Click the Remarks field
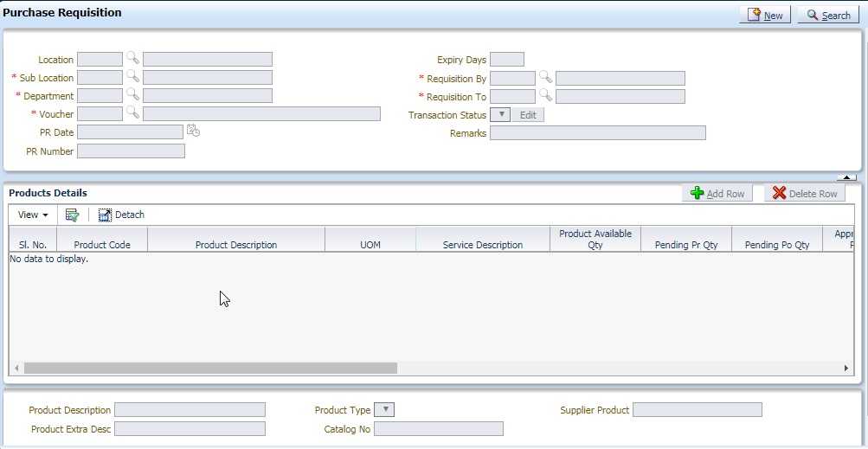Screen dimensions: 868x449 tap(598, 133)
